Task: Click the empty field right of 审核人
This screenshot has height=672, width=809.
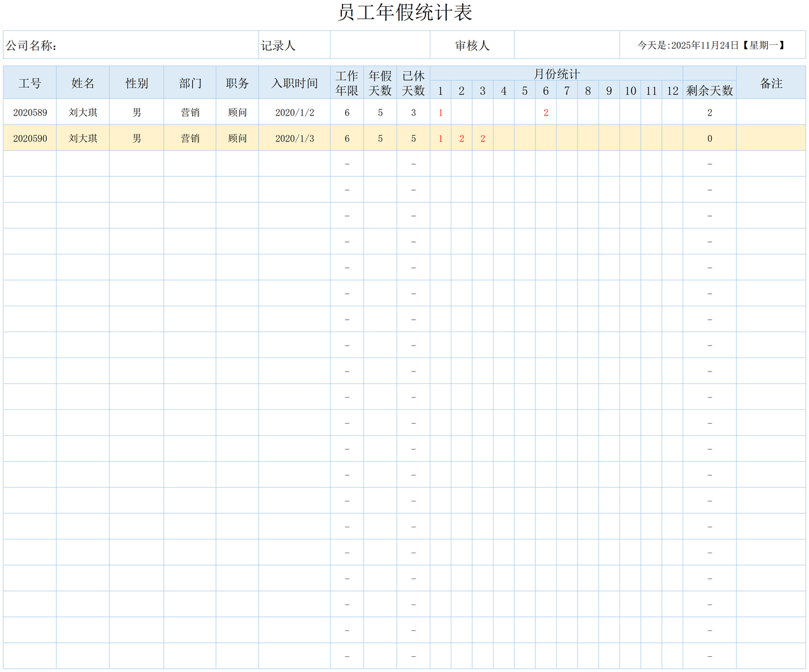Action: pyautogui.click(x=566, y=45)
